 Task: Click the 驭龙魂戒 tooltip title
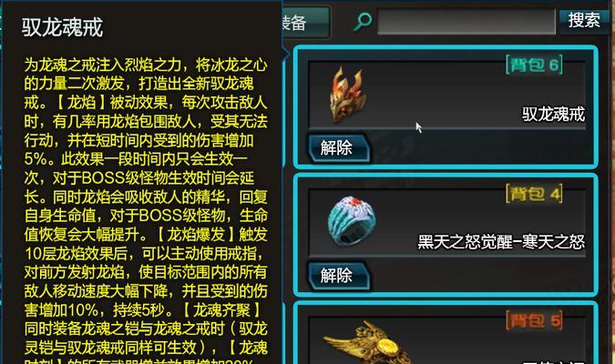click(62, 27)
